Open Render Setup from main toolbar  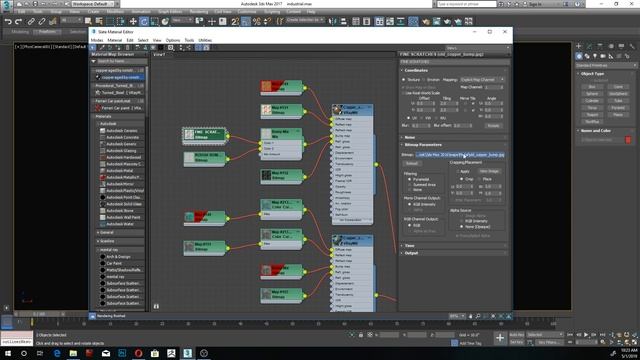[x=426, y=21]
